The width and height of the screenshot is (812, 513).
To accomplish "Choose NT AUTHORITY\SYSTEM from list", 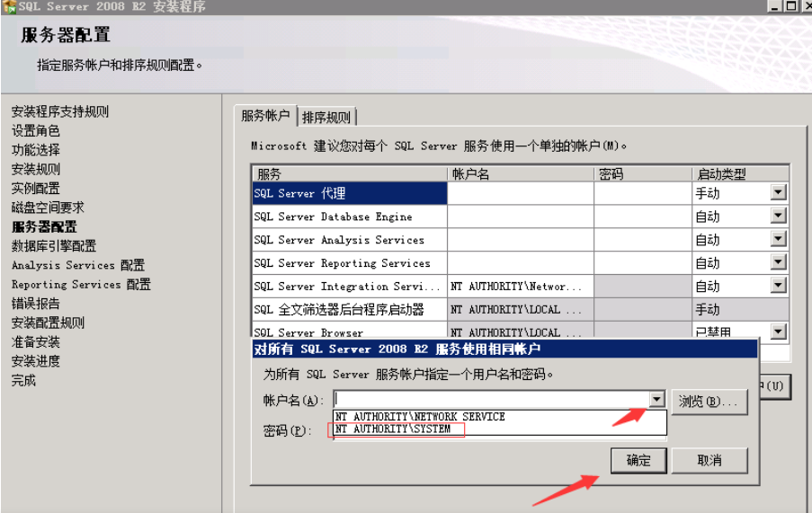I will click(x=393, y=429).
